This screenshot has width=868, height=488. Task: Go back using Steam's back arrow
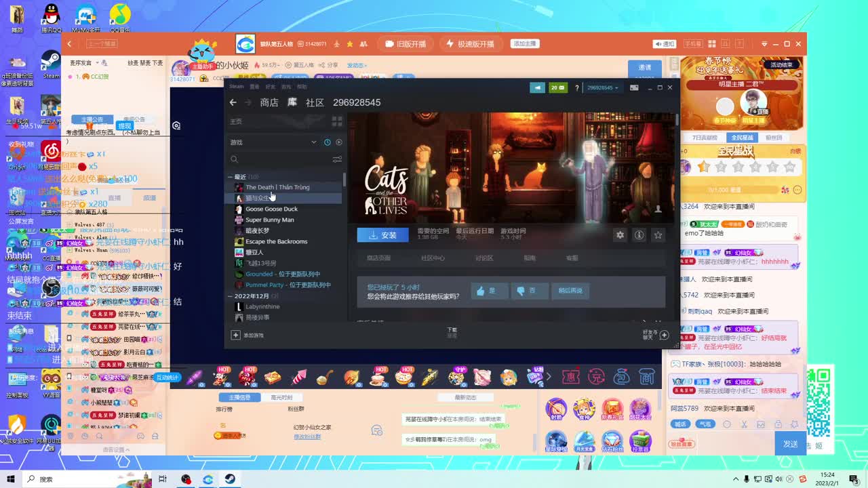(x=233, y=102)
